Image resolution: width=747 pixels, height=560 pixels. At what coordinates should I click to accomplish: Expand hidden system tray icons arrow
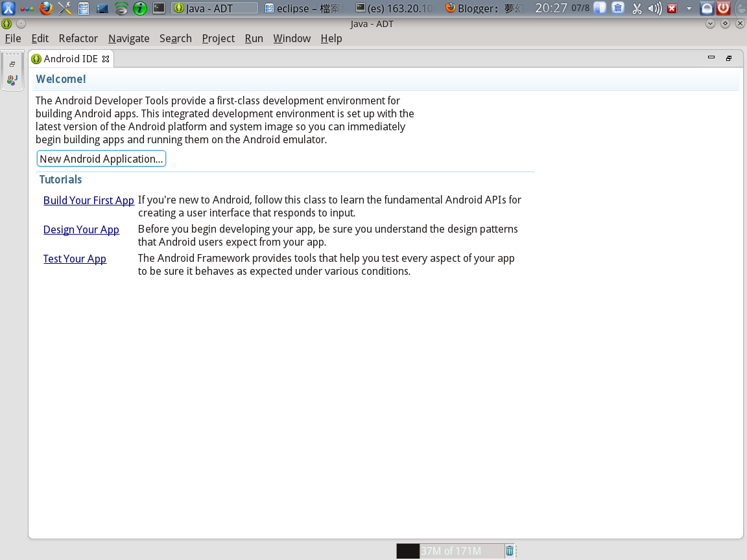coord(689,8)
